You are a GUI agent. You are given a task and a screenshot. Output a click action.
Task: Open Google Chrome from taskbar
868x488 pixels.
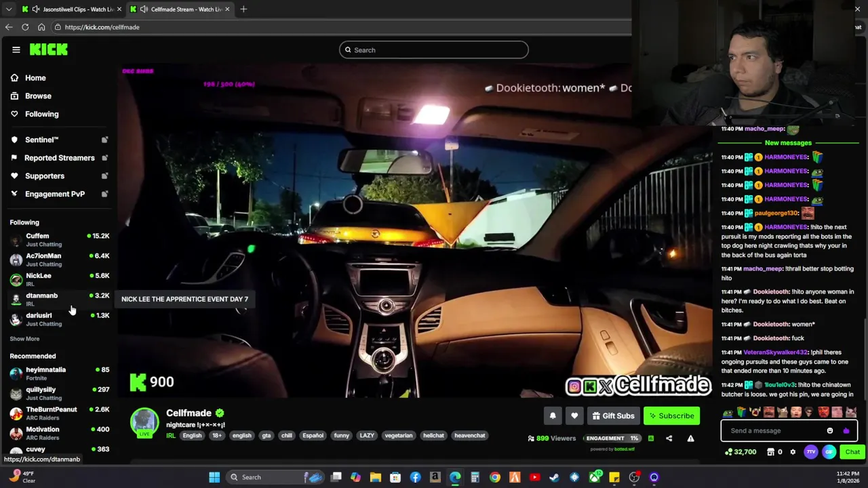point(495,477)
